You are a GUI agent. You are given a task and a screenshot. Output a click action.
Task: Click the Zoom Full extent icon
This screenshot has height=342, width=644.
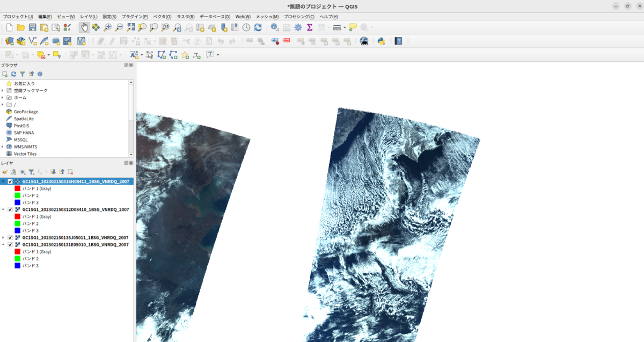tap(131, 27)
